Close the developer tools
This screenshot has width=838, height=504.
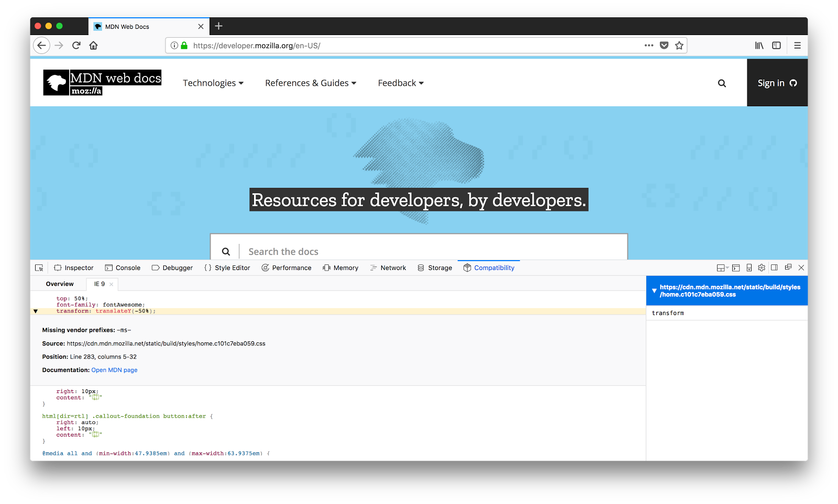(x=801, y=267)
